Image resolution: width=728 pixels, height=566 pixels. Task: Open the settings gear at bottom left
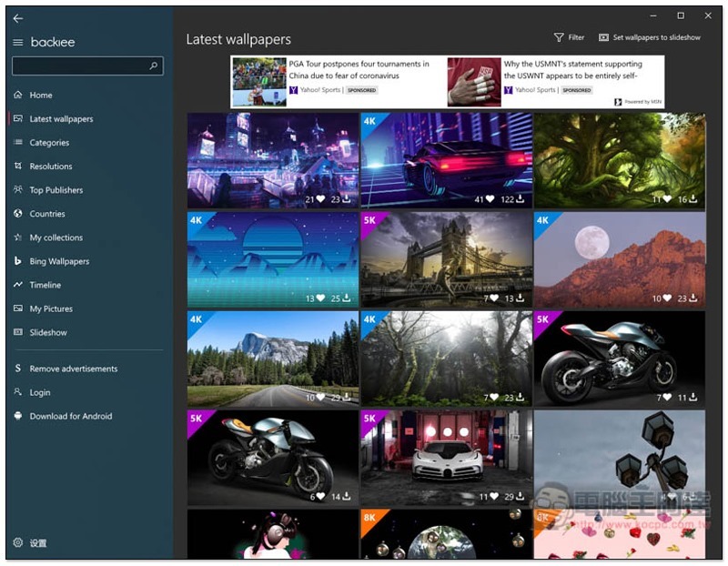click(18, 542)
